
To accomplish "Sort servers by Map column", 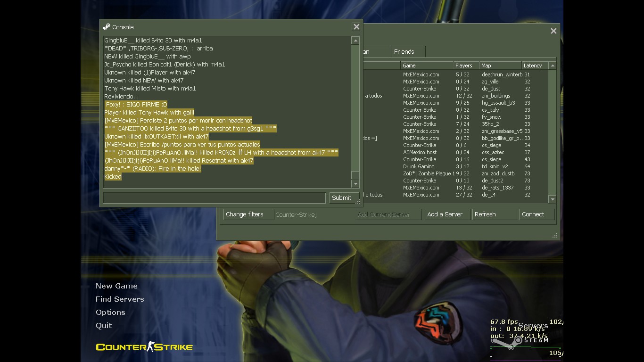I will (500, 66).
